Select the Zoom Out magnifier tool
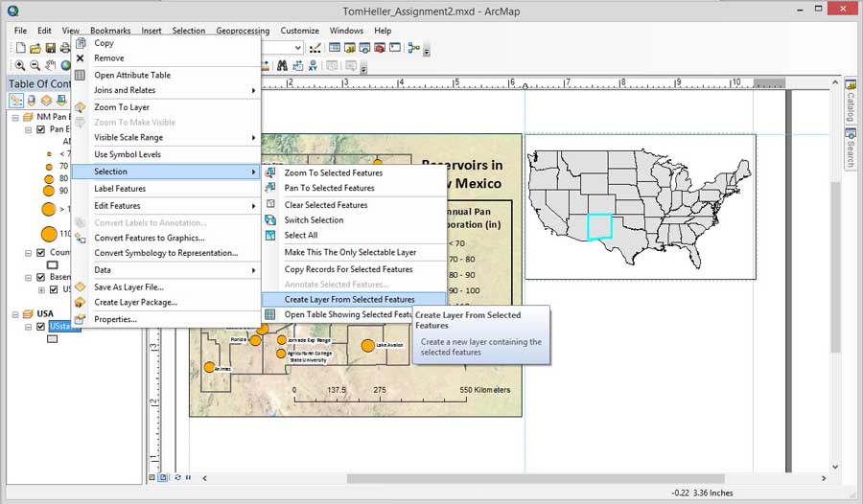The image size is (863, 504). click(35, 65)
